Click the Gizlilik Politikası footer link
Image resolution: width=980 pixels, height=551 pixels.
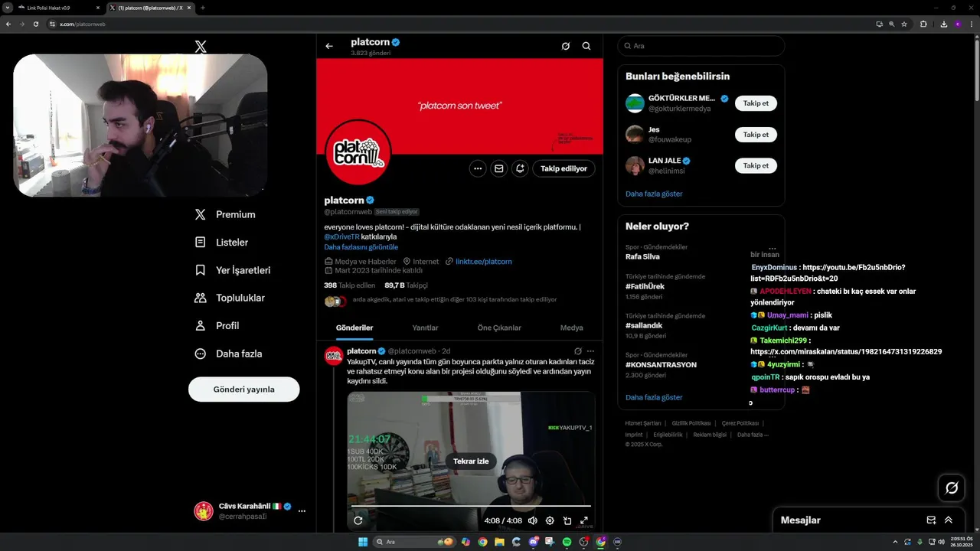(691, 423)
